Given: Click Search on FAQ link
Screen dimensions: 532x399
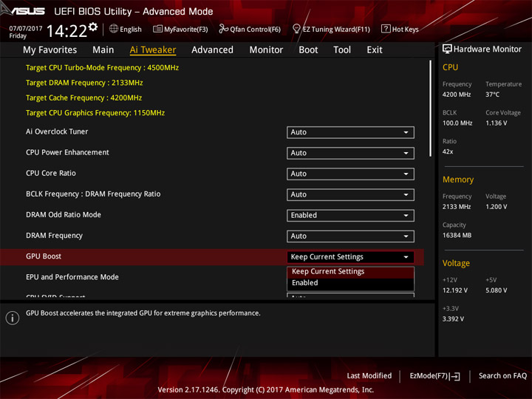Looking at the screenshot, I should 502,376.
